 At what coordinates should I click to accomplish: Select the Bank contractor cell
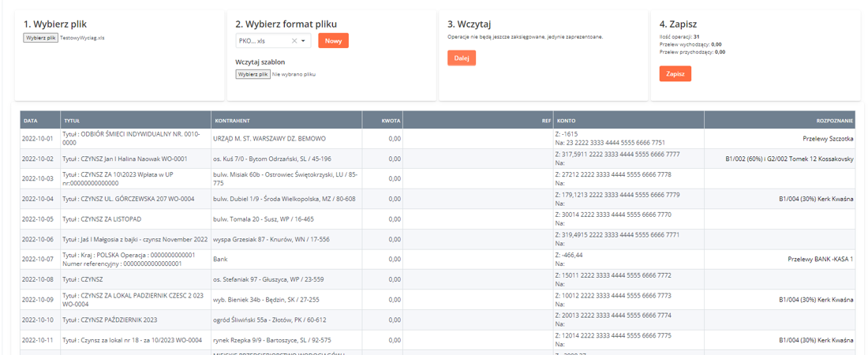tap(221, 259)
